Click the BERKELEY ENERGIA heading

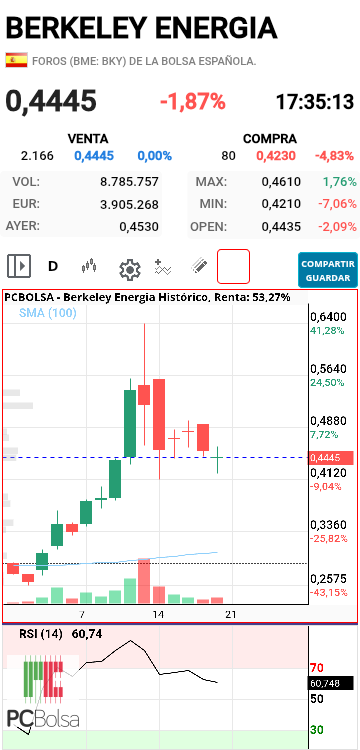tap(142, 28)
